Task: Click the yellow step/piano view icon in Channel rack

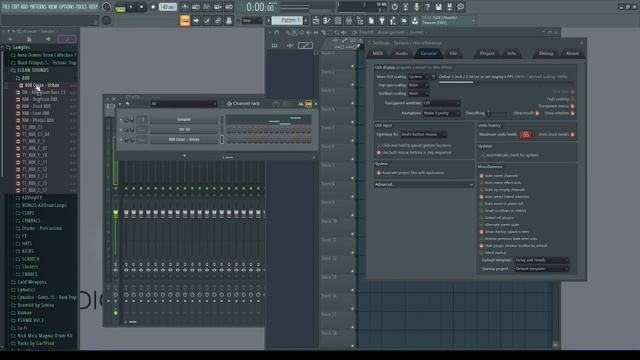Action: 308,104
